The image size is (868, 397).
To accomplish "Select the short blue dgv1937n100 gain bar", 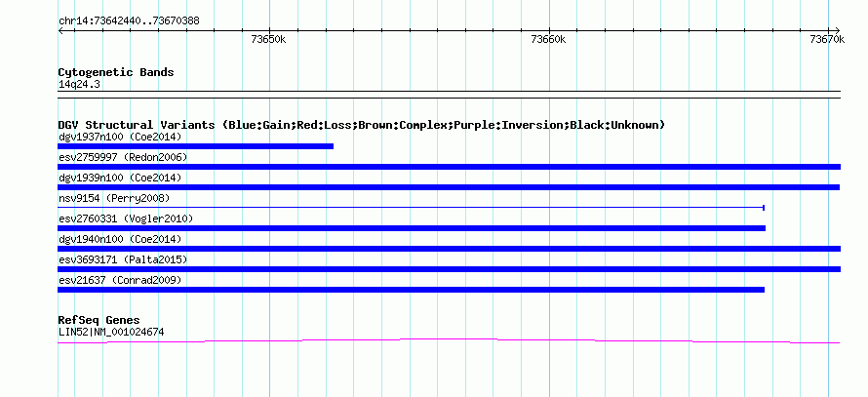I will pyautogui.click(x=195, y=146).
